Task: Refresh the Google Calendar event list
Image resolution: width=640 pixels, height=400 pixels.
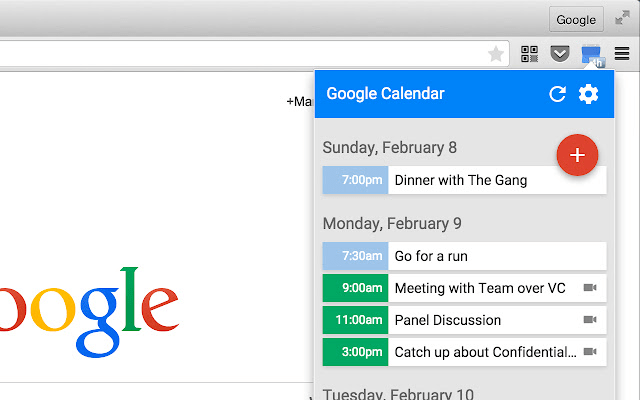Action: [x=557, y=94]
